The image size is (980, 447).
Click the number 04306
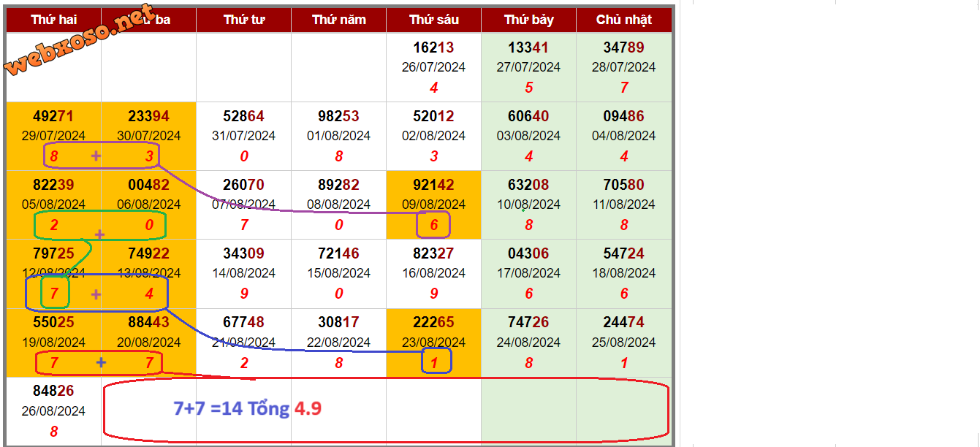pos(528,253)
